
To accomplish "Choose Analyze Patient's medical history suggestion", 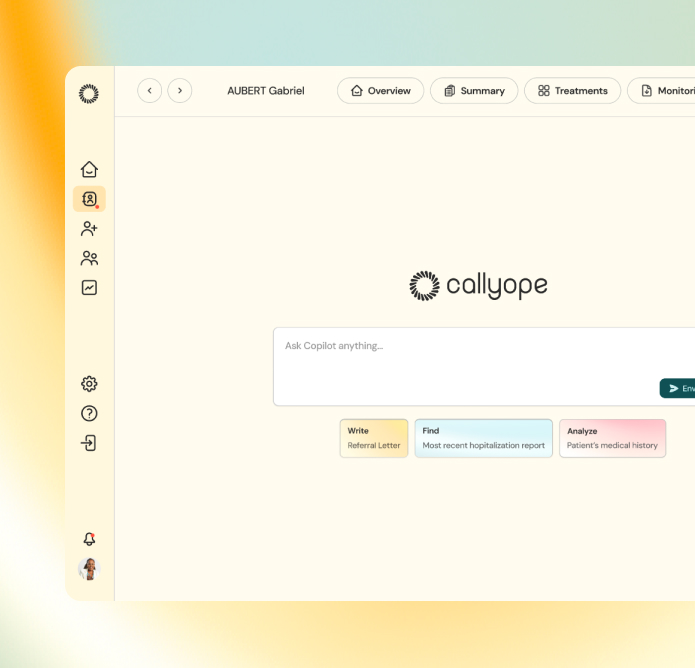I will [x=612, y=438].
